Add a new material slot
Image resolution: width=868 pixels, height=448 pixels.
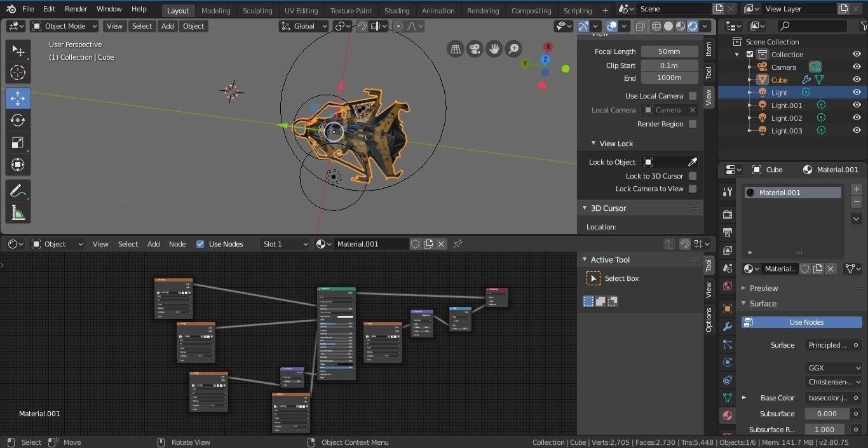857,189
